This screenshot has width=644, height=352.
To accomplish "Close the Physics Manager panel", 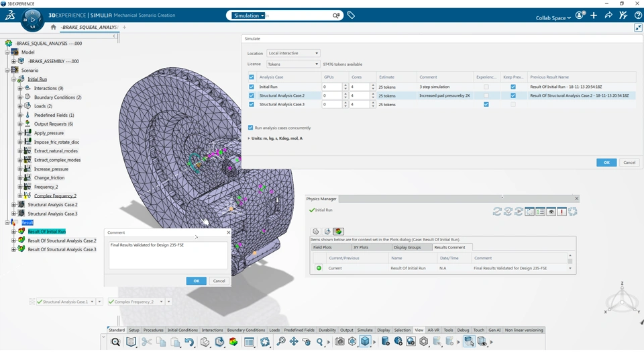I will [577, 199].
